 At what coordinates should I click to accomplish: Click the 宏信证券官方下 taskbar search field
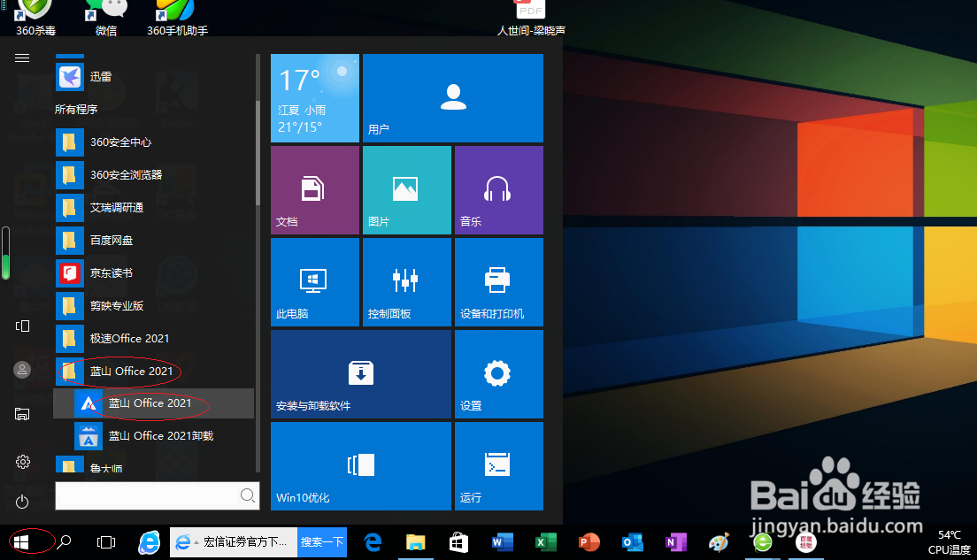(x=234, y=542)
